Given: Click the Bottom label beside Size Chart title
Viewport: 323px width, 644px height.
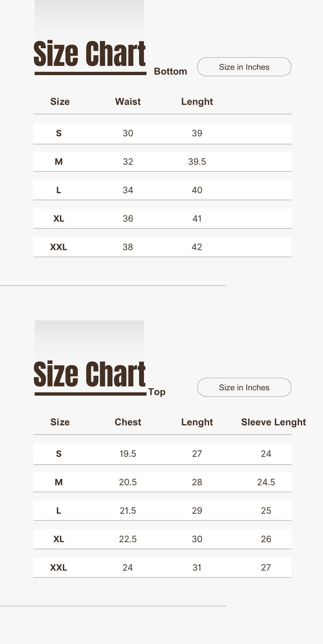Looking at the screenshot, I should click(x=170, y=71).
